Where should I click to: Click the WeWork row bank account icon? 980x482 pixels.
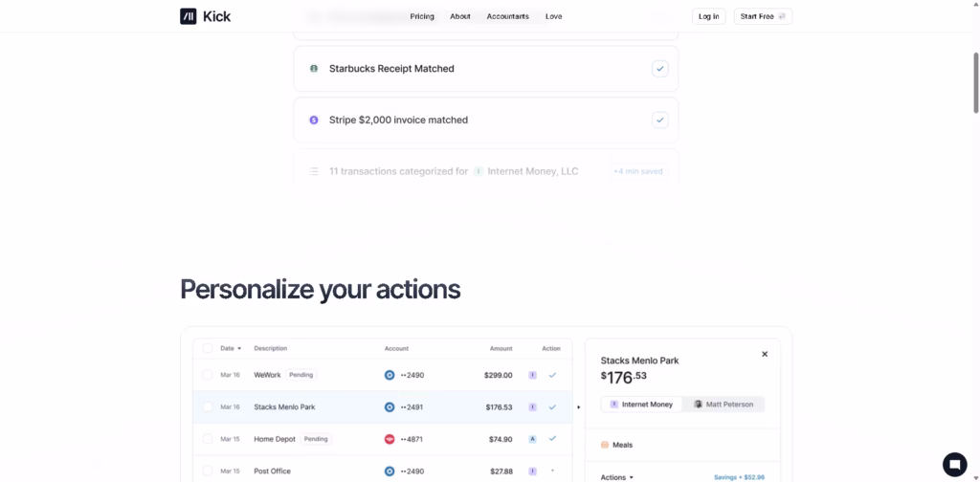pyautogui.click(x=390, y=375)
